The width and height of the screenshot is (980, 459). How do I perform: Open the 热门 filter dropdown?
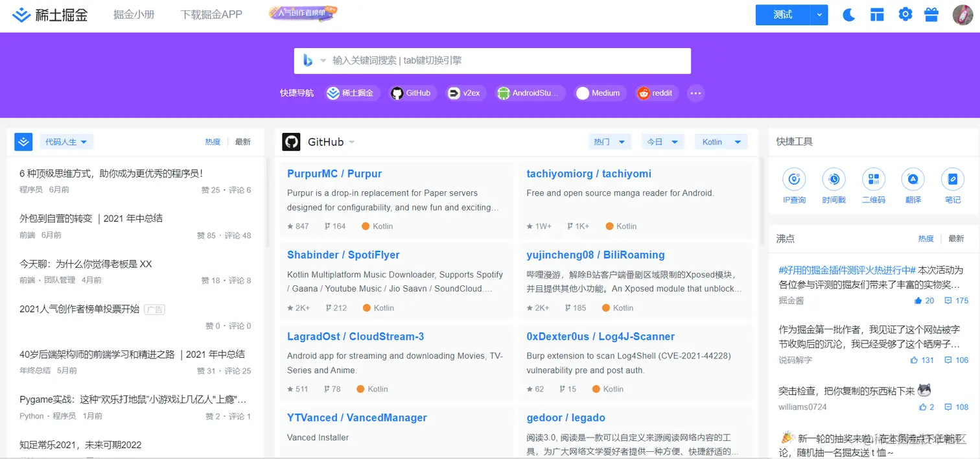[609, 142]
